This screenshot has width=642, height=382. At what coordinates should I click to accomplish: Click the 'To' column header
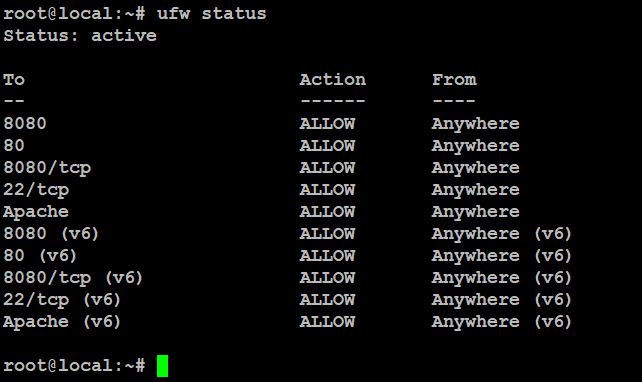click(x=14, y=79)
